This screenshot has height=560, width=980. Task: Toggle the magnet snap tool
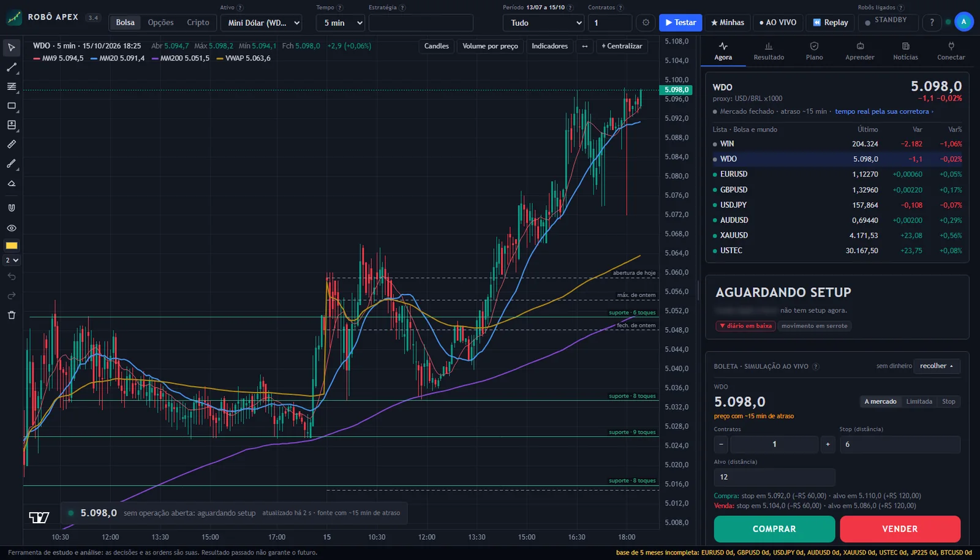click(x=12, y=208)
